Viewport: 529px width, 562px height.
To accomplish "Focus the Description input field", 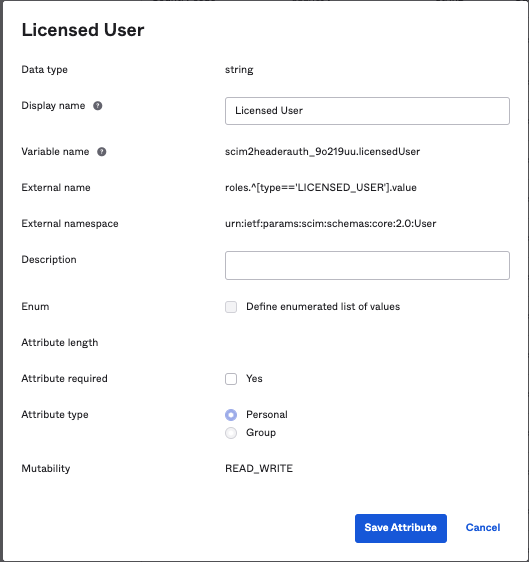I will tap(367, 265).
